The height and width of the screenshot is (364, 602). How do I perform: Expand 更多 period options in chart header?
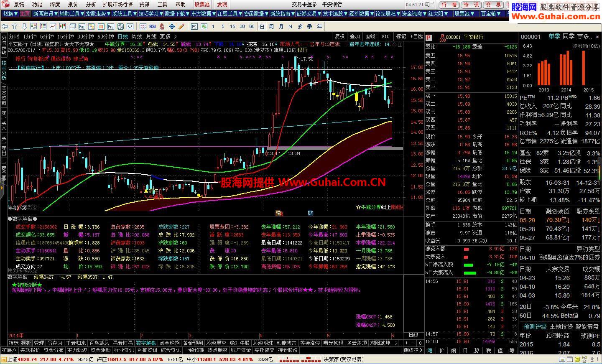(167, 36)
